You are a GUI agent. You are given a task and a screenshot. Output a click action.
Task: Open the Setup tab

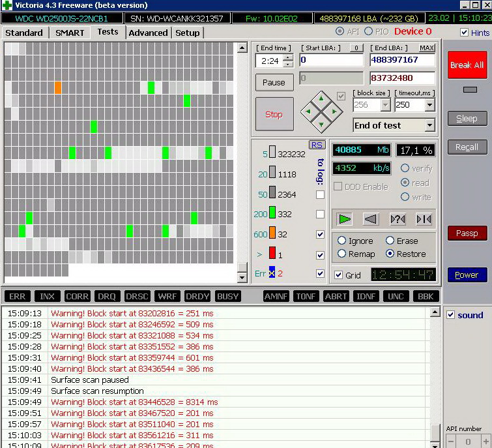[187, 33]
